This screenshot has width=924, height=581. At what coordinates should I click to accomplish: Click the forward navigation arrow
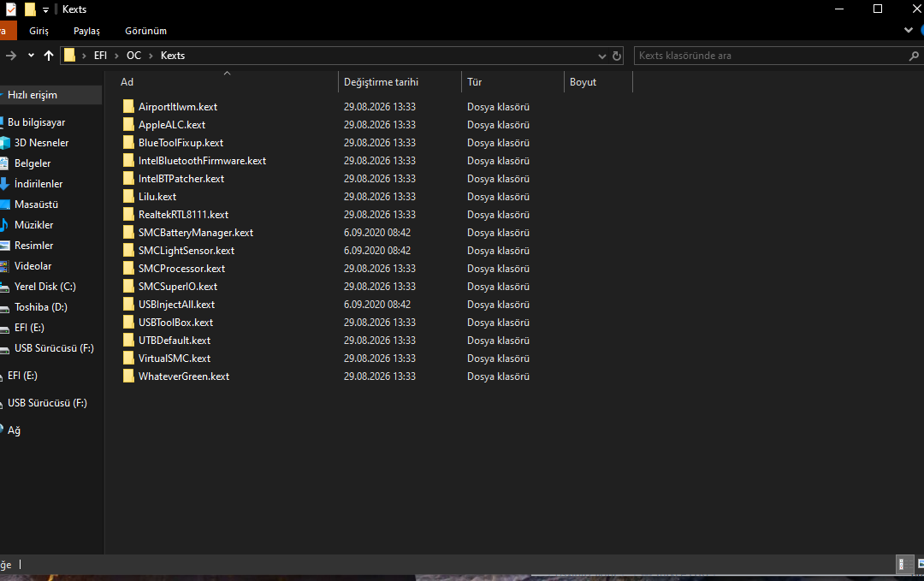tap(10, 56)
